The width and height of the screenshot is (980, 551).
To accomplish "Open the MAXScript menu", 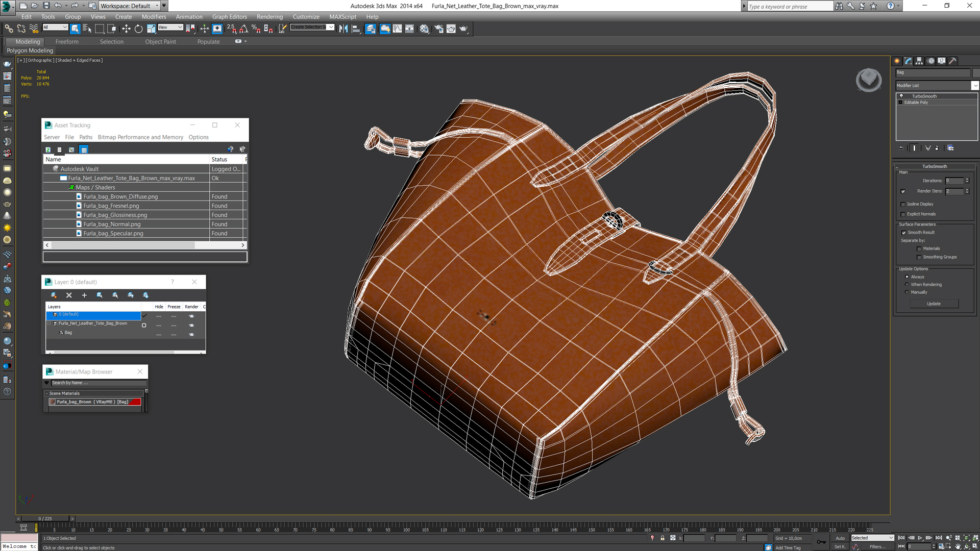I will [342, 17].
